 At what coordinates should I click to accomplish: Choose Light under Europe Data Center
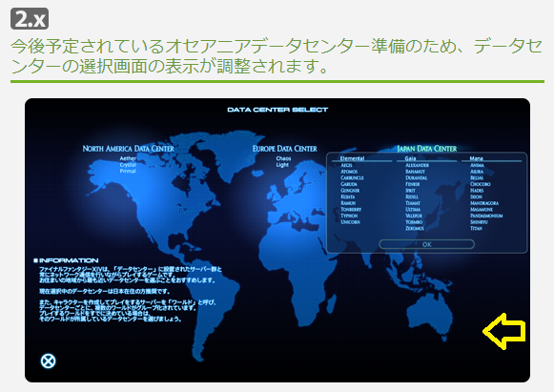(x=282, y=165)
